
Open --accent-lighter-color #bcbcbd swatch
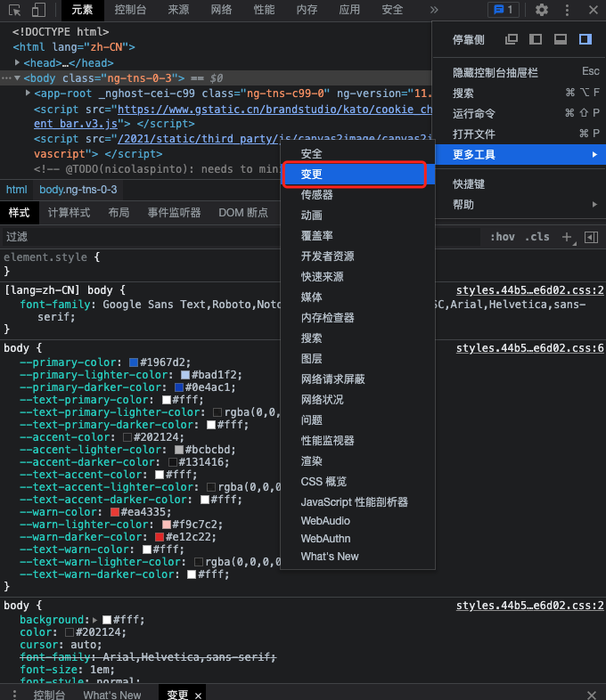[x=179, y=450]
